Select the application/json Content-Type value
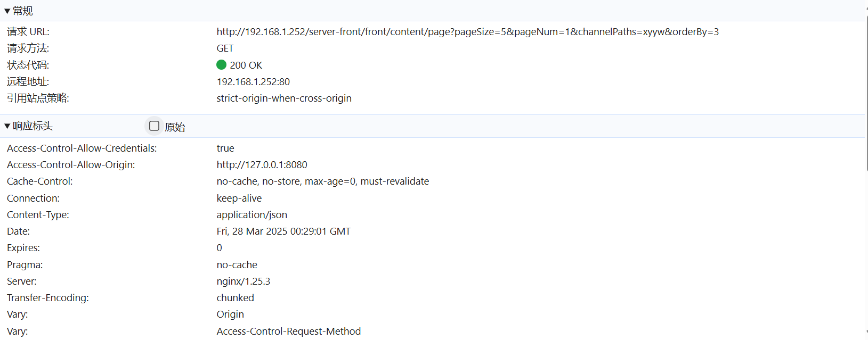The width and height of the screenshot is (868, 340). [x=252, y=215]
